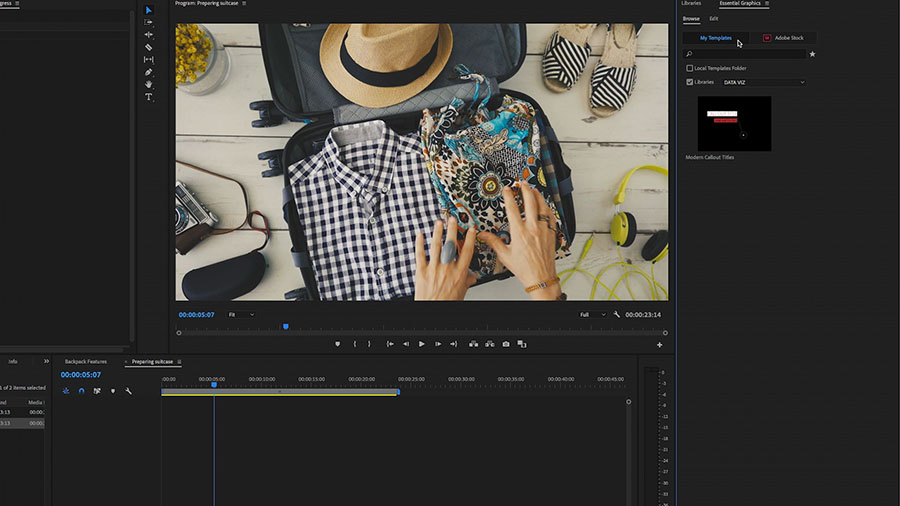Select the Pen tool
900x506 pixels.
(149, 72)
